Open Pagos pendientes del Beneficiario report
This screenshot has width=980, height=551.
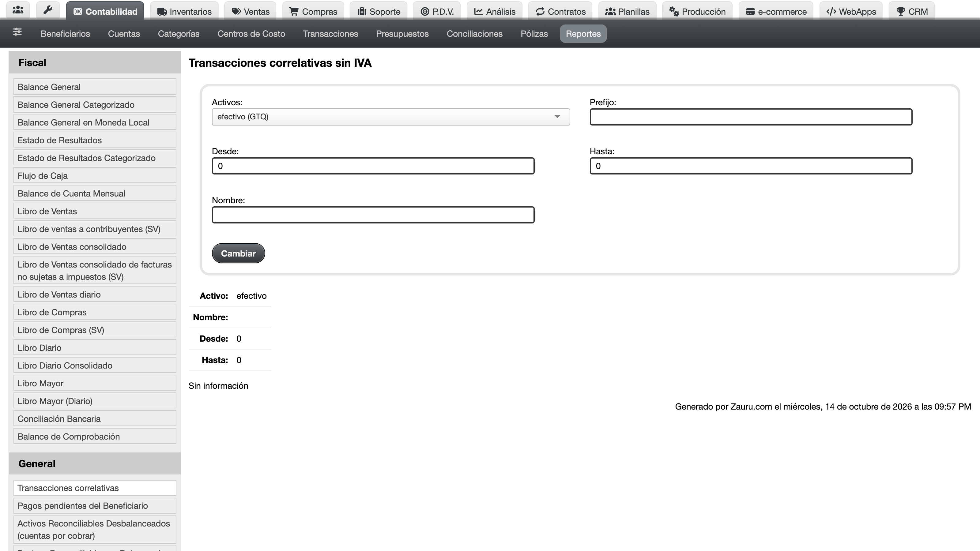(95, 506)
